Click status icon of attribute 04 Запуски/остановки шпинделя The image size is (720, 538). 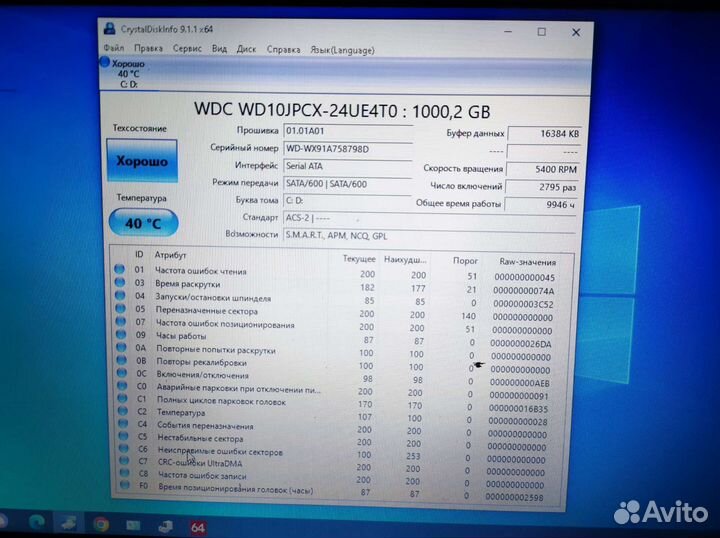coord(120,295)
